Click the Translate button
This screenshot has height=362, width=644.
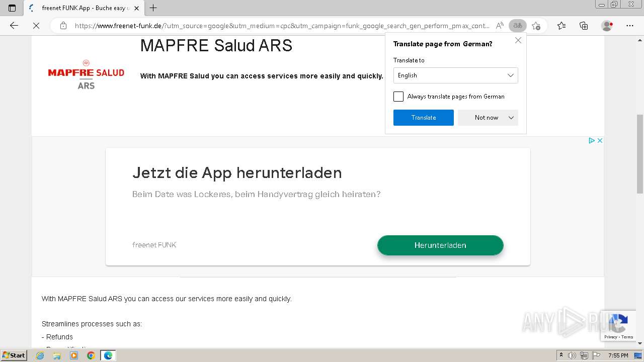(424, 118)
